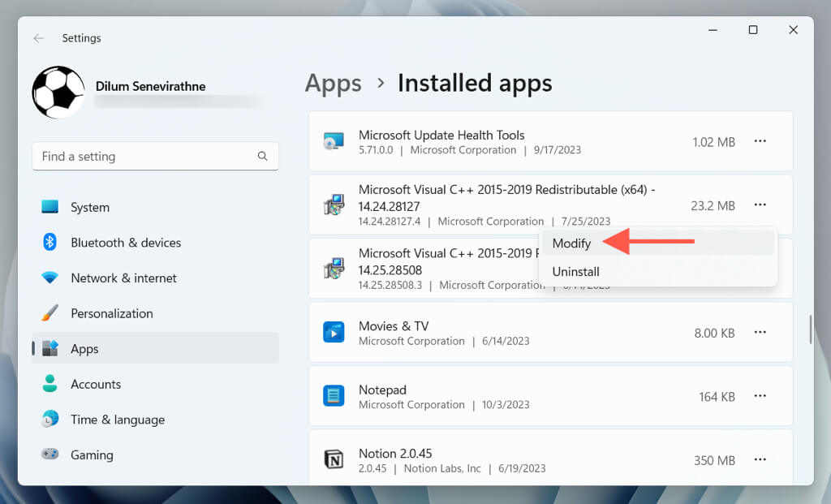Click the soccer ball profile picture
This screenshot has height=504, width=831.
coord(58,93)
